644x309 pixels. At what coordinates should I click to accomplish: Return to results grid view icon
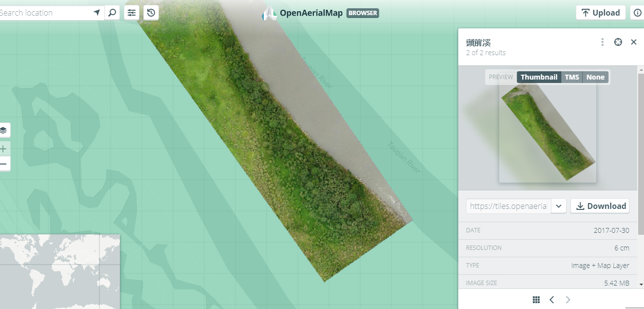pyautogui.click(x=536, y=300)
